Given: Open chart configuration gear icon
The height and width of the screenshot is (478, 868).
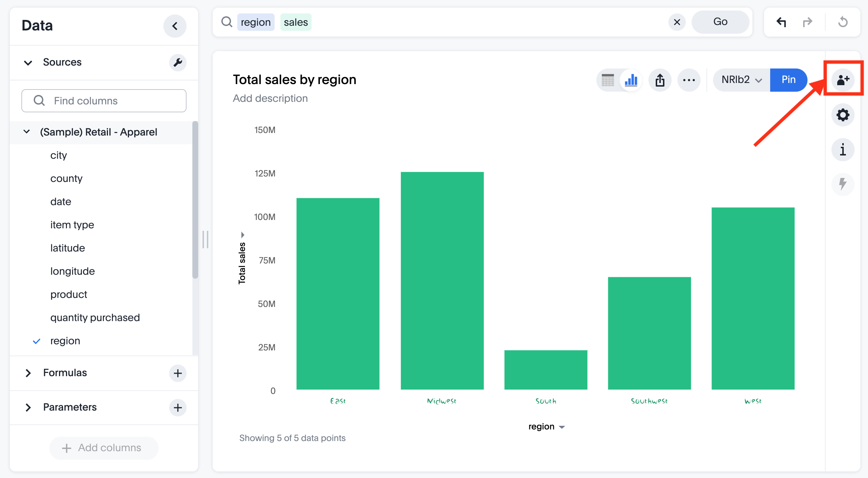Looking at the screenshot, I should (x=843, y=115).
